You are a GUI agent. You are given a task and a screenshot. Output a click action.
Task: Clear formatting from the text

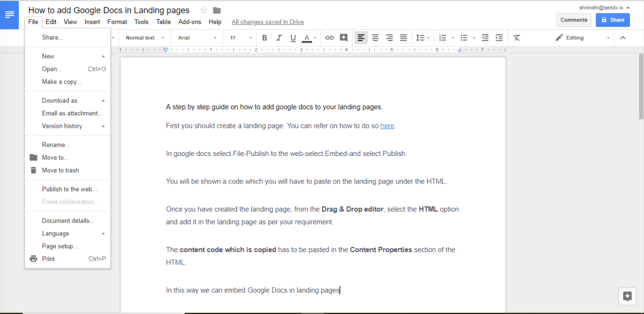click(517, 38)
